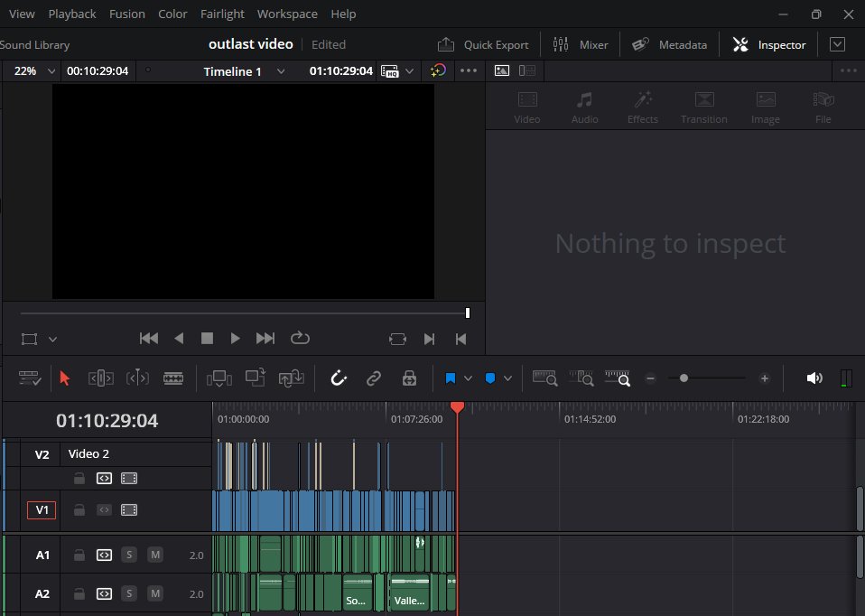Toggle Linked Selection chain icon
Viewport: 865px width, 616px height.
tap(374, 378)
